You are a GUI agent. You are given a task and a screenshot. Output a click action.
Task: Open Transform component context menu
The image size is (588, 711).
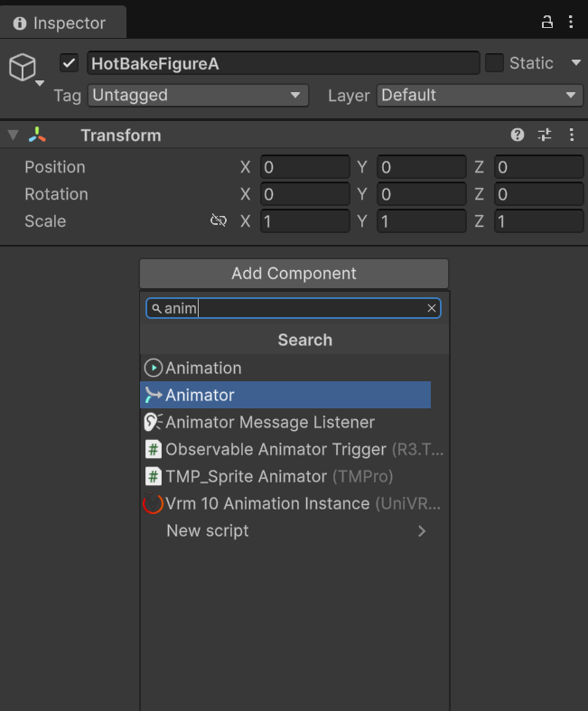tap(572, 135)
